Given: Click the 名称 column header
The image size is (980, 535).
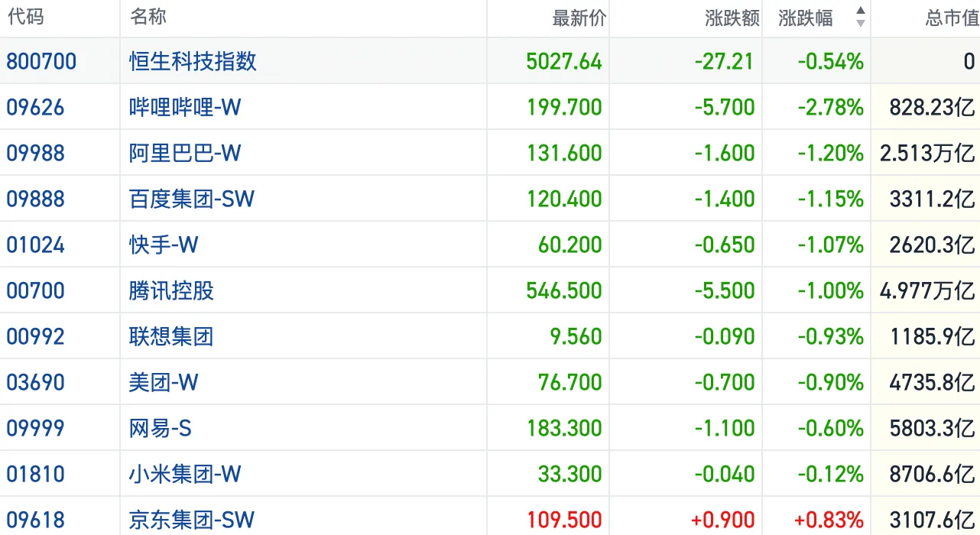Looking at the screenshot, I should point(148,18).
